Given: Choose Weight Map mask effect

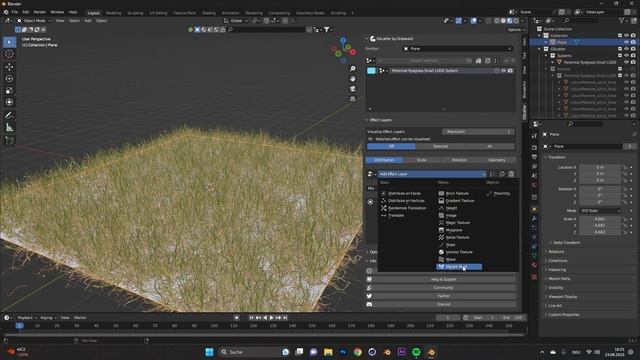Looking at the screenshot, I should click(459, 267).
